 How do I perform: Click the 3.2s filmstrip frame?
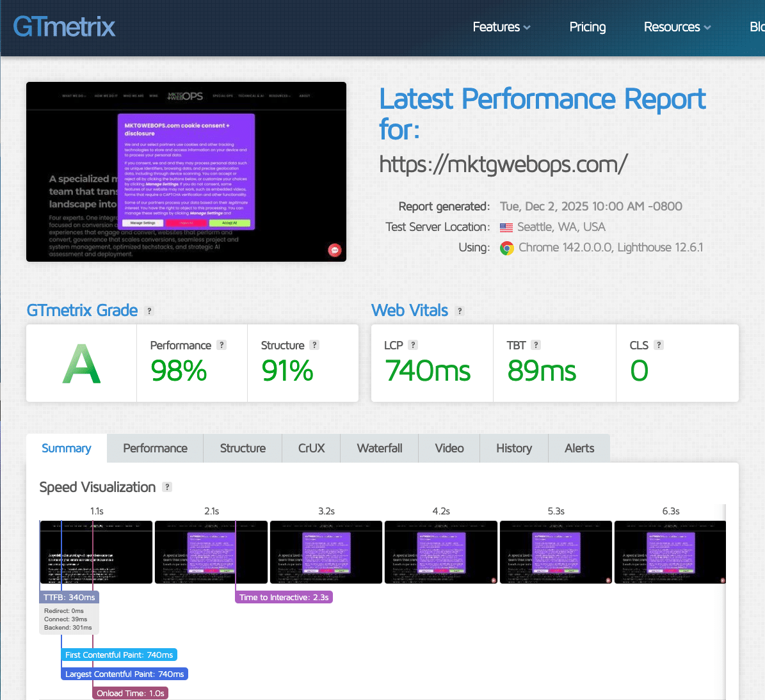point(326,552)
